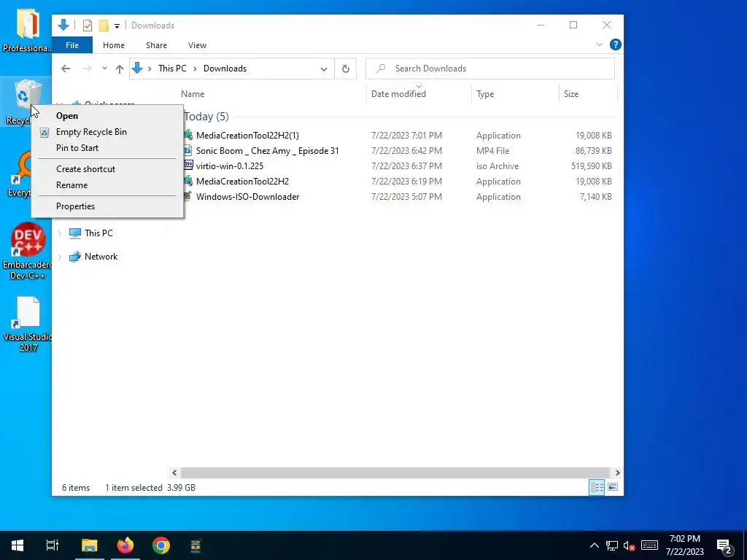Image resolution: width=747 pixels, height=560 pixels.
Task: Click MP4 File type cell
Action: pyautogui.click(x=492, y=151)
